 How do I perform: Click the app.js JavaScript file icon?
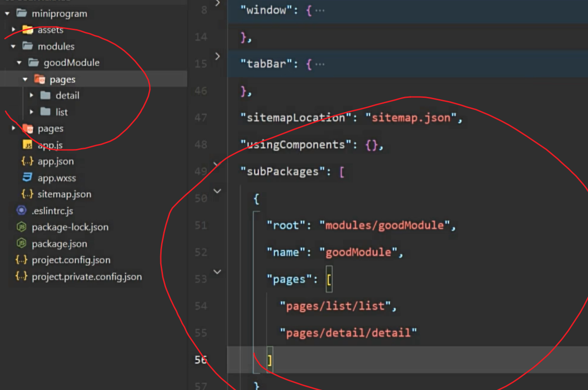27,145
